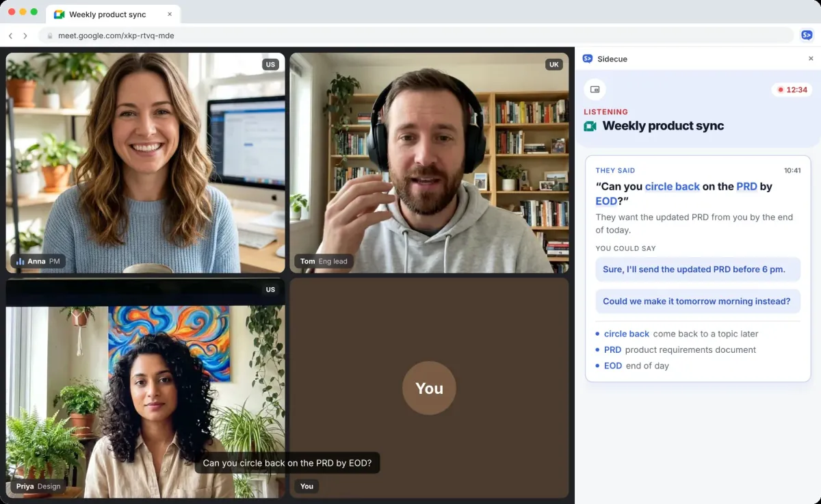
Task: Click the UK badge on Tom's tile
Action: tap(554, 64)
